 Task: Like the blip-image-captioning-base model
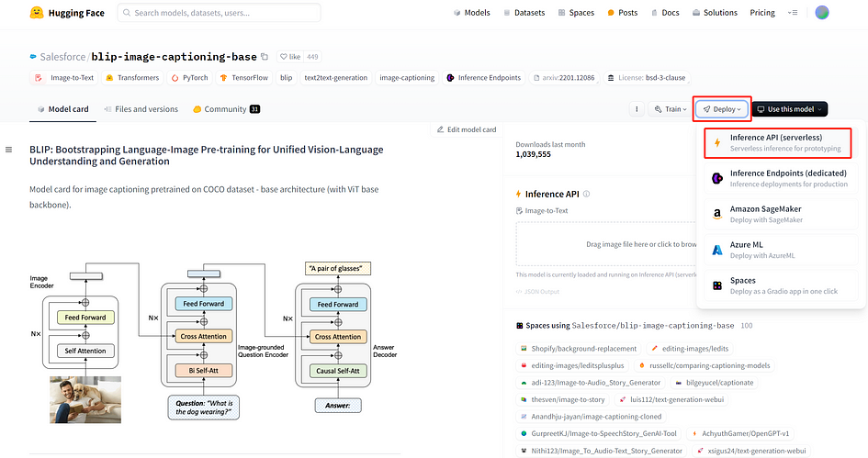pos(290,56)
